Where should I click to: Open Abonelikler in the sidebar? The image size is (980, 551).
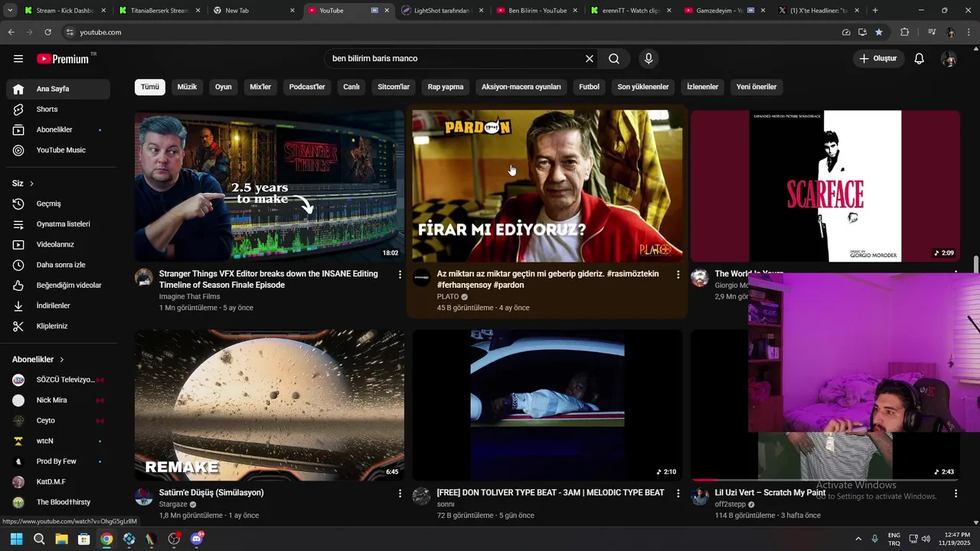pyautogui.click(x=58, y=130)
